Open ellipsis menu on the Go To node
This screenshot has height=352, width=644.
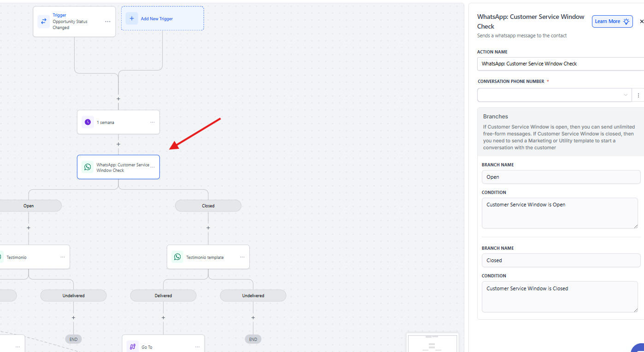(197, 347)
